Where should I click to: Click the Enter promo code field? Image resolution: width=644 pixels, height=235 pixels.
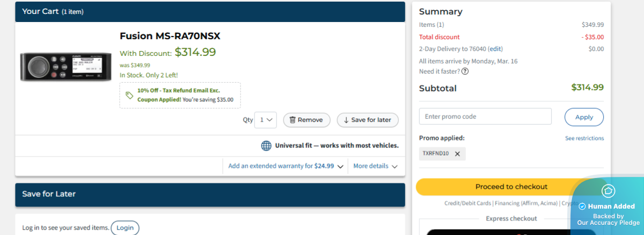click(485, 117)
